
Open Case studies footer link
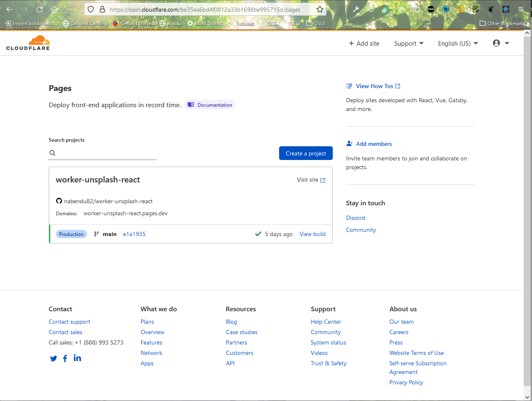pos(242,332)
